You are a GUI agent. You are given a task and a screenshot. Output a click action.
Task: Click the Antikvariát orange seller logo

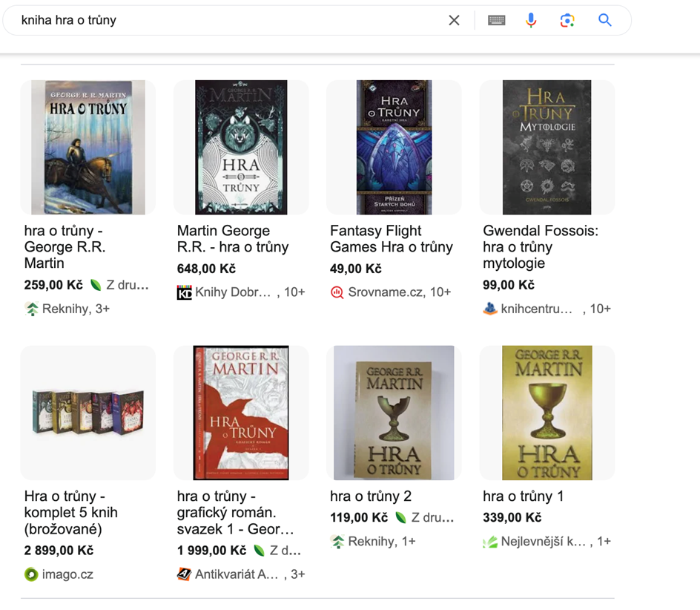pos(184,574)
